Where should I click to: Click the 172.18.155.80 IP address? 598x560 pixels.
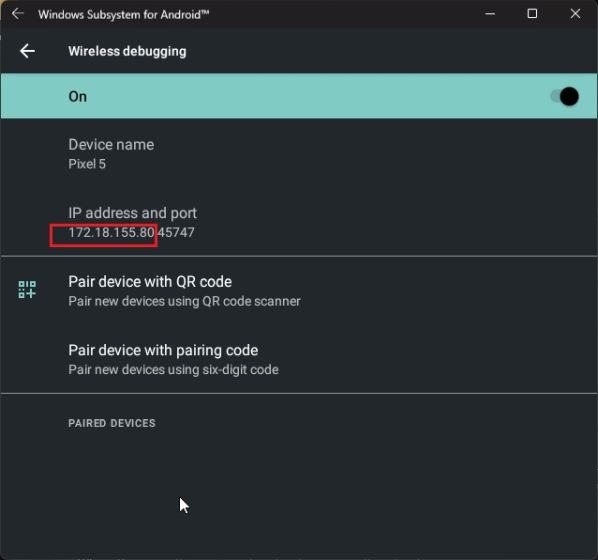tap(111, 232)
